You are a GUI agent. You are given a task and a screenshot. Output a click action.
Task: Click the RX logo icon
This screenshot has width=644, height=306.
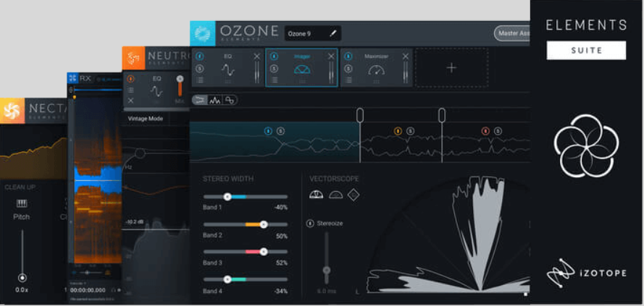click(73, 78)
